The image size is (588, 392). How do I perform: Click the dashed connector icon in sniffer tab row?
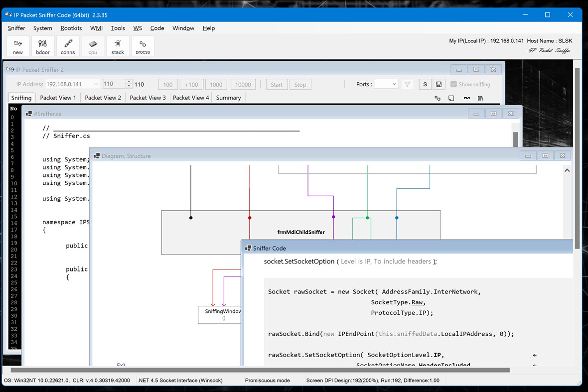[466, 98]
